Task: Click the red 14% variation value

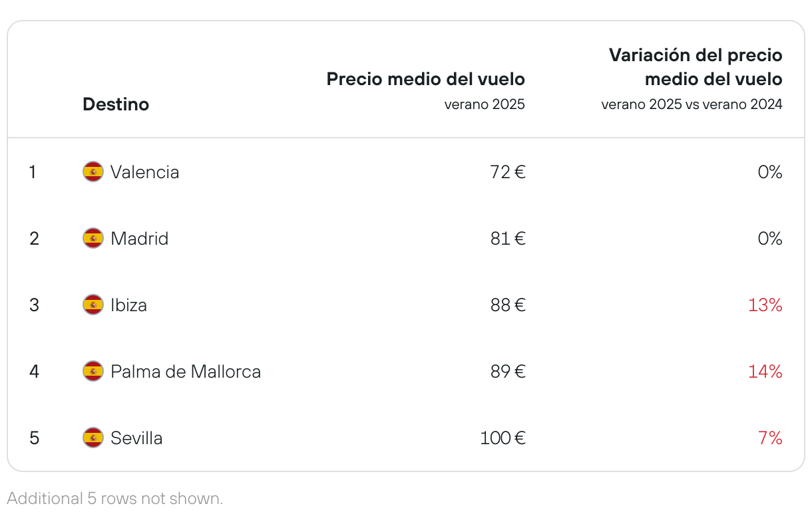Action: pos(765,371)
